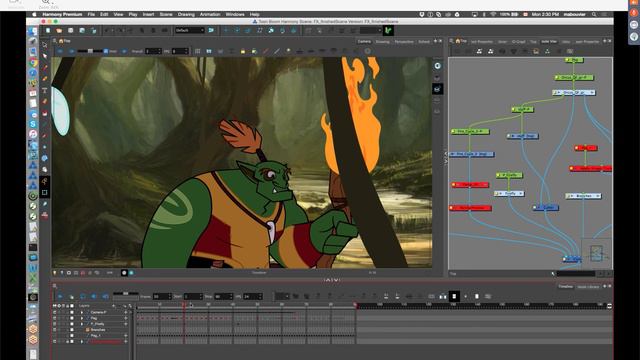The image size is (640, 360).
Task: Toggle the sound playback icon in the timeline toolbar
Action: click(94, 296)
